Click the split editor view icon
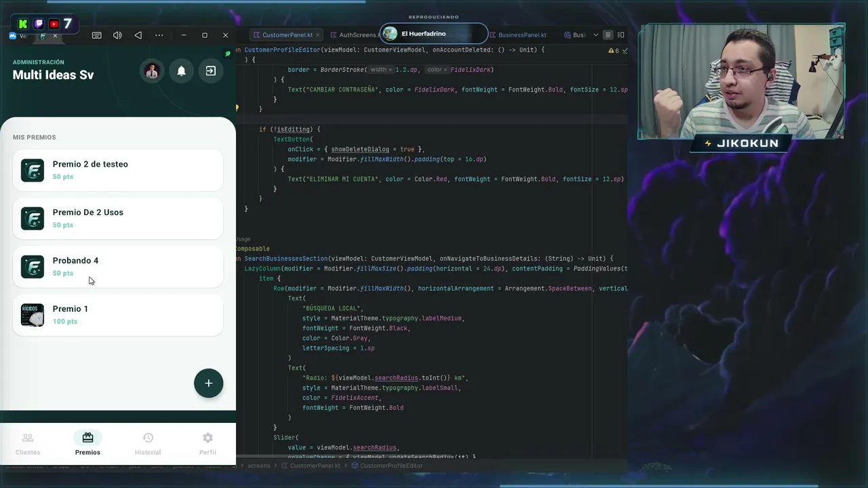 point(620,35)
